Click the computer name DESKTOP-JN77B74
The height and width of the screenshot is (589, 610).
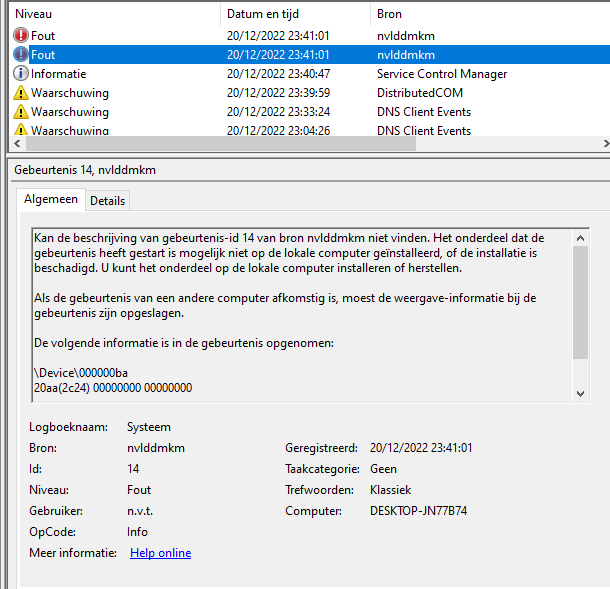pos(418,511)
